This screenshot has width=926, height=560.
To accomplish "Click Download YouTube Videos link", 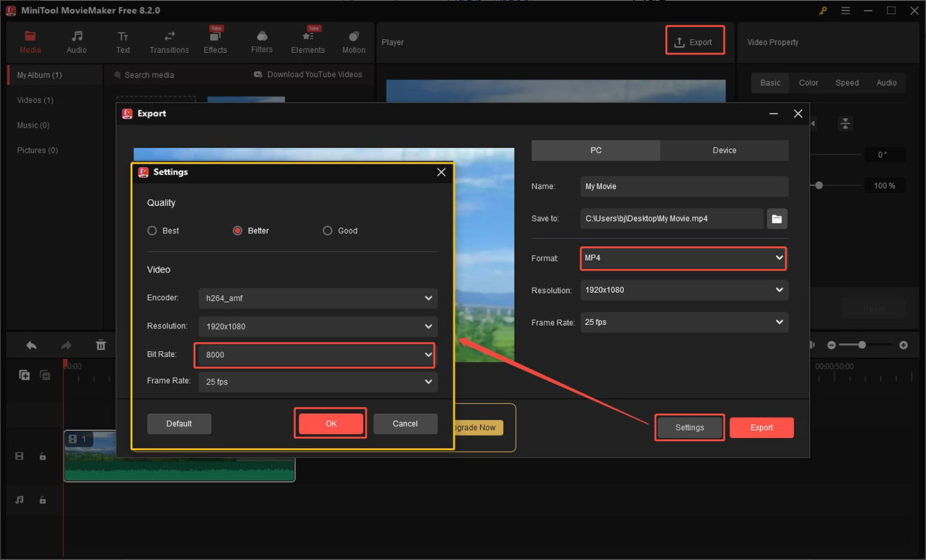I will 308,75.
